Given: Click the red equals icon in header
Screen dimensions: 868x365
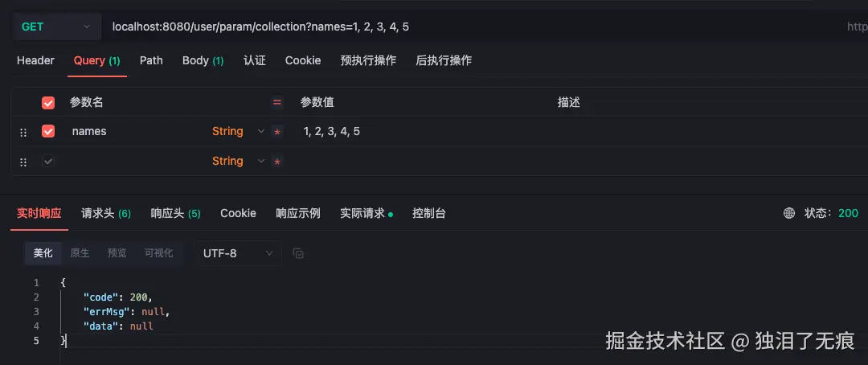Looking at the screenshot, I should point(276,102).
